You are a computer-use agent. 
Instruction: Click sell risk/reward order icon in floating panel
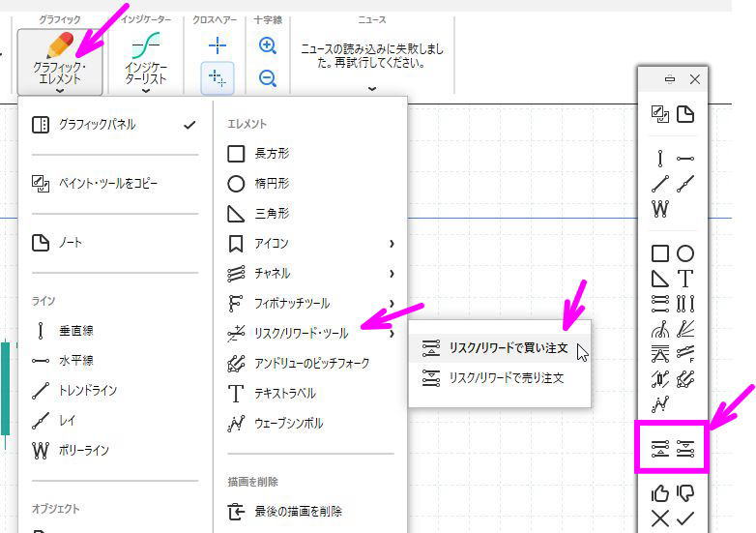[x=685, y=449]
